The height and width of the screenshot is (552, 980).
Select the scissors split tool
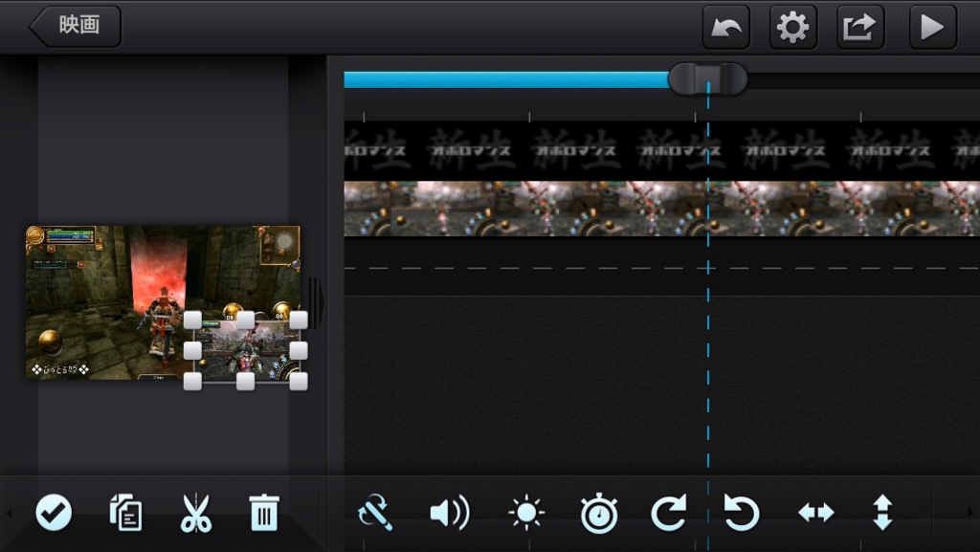pyautogui.click(x=195, y=513)
